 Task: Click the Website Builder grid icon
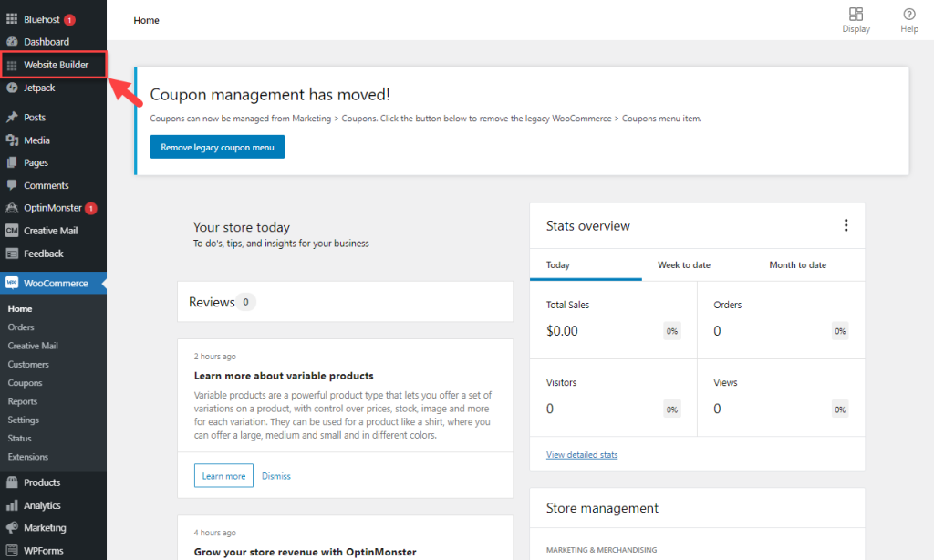12,65
